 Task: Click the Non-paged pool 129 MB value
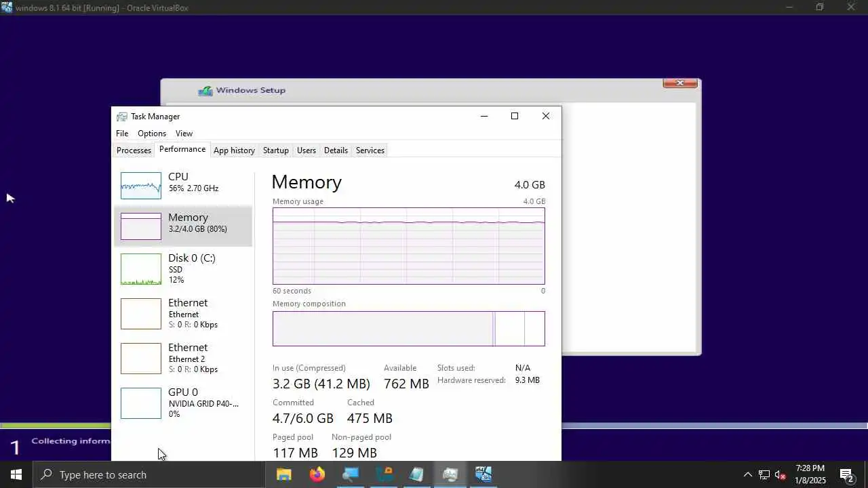click(x=354, y=453)
